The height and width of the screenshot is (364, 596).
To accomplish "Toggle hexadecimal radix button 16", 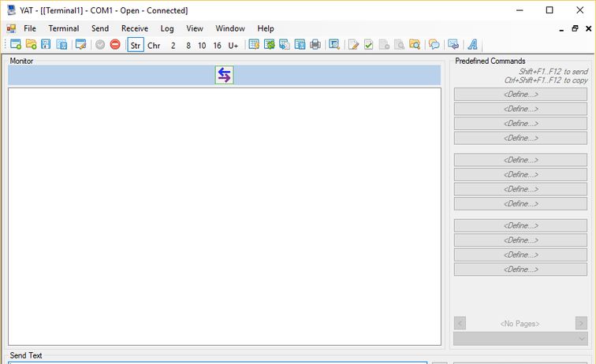I will (x=217, y=45).
